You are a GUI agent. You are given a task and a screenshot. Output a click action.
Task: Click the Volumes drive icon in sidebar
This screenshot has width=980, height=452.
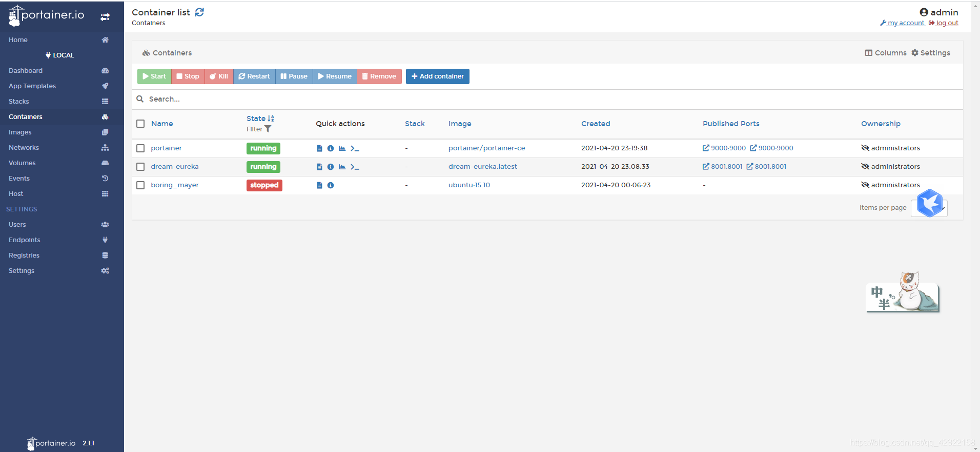point(105,163)
